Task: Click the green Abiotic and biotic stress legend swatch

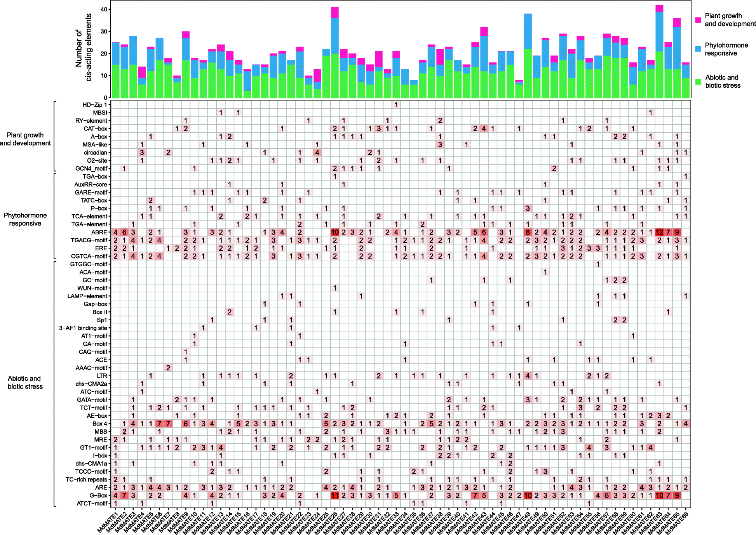Action: 698,82
